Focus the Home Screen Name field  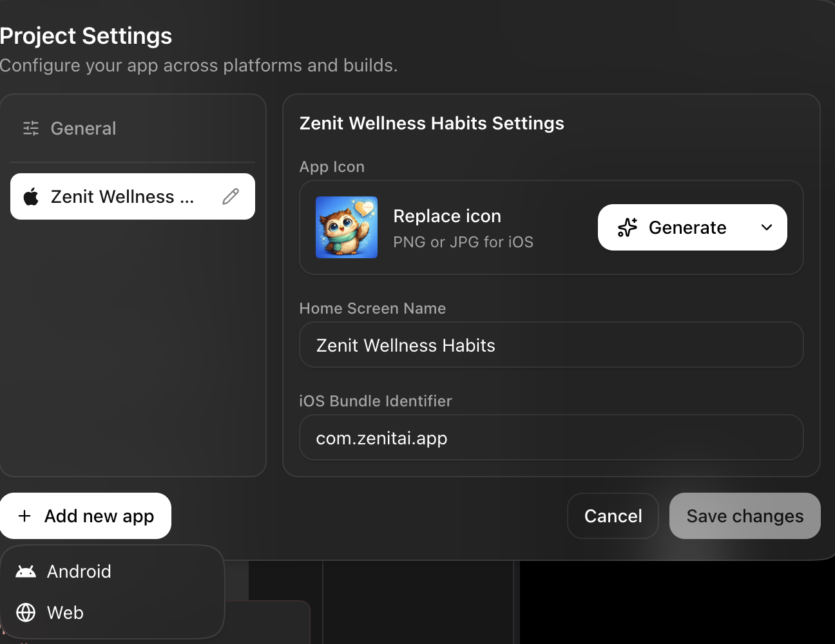point(552,345)
